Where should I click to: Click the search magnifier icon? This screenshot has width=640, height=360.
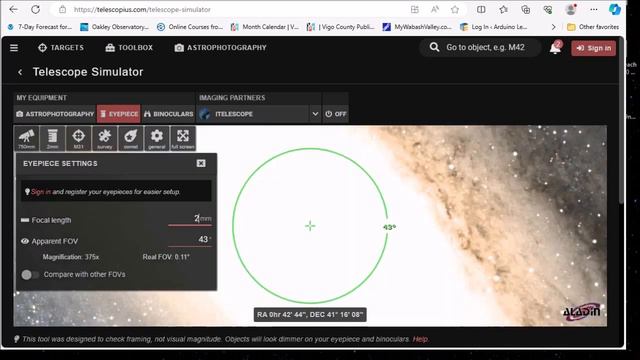tap(434, 47)
